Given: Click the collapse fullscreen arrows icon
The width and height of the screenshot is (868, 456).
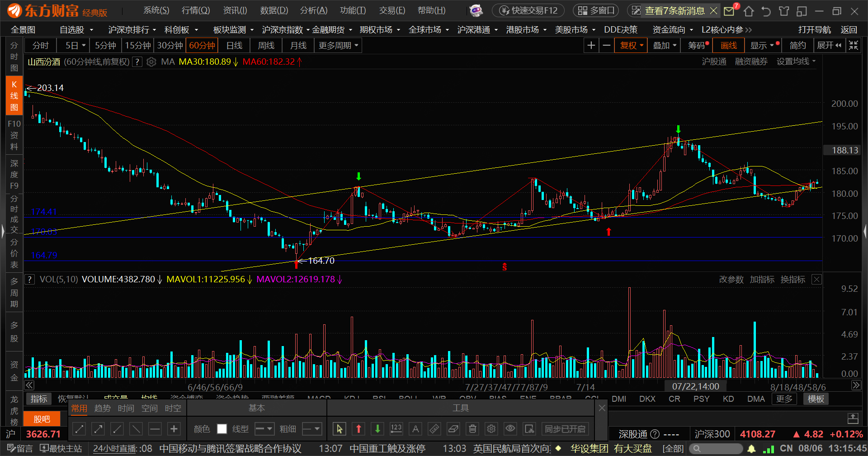Looking at the screenshot, I should tap(853, 45).
